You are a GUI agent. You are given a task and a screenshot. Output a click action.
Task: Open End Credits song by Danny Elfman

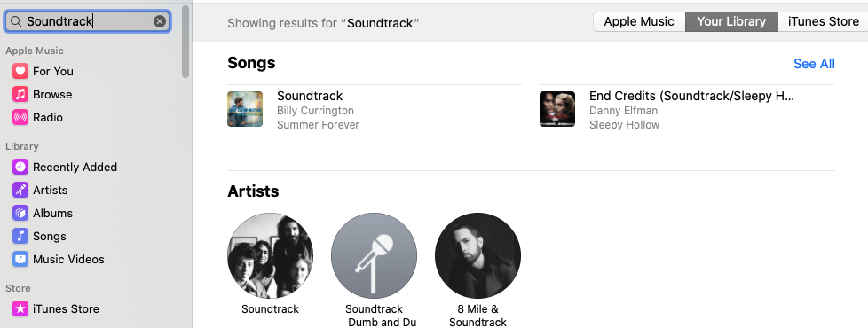(686, 110)
